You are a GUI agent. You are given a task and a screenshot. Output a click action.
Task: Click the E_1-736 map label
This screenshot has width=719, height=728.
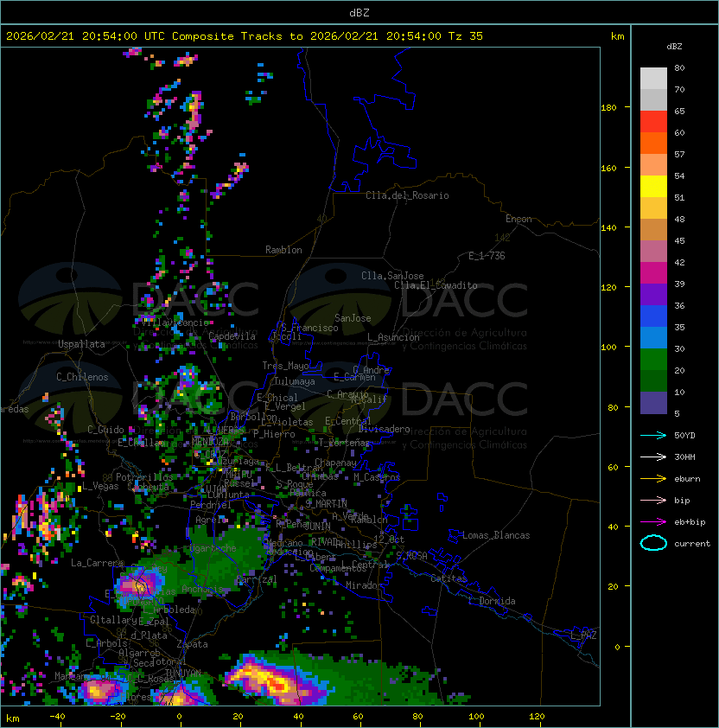[x=487, y=256]
